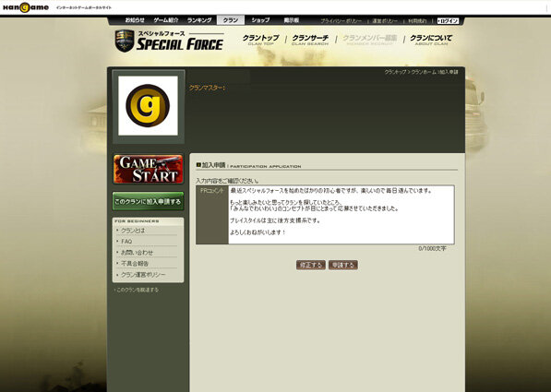Open the クランとは beginner link
551x392 pixels.
click(133, 231)
